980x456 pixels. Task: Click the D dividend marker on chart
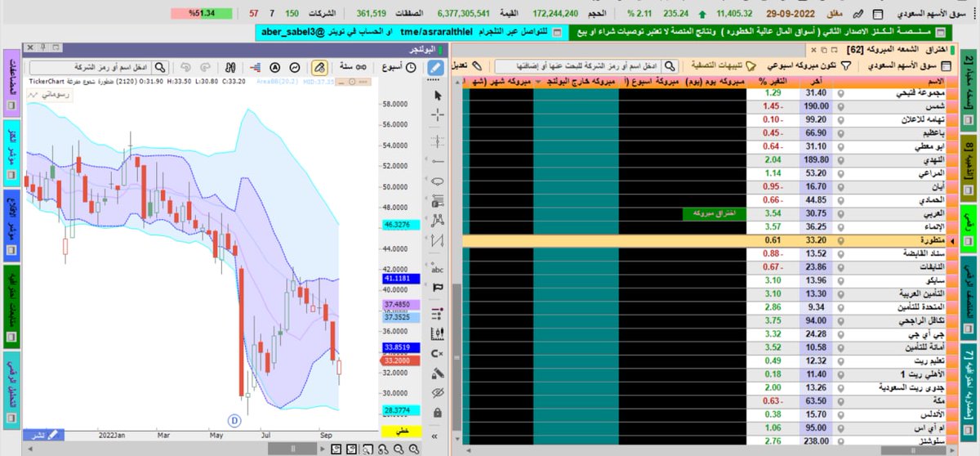tap(234, 420)
